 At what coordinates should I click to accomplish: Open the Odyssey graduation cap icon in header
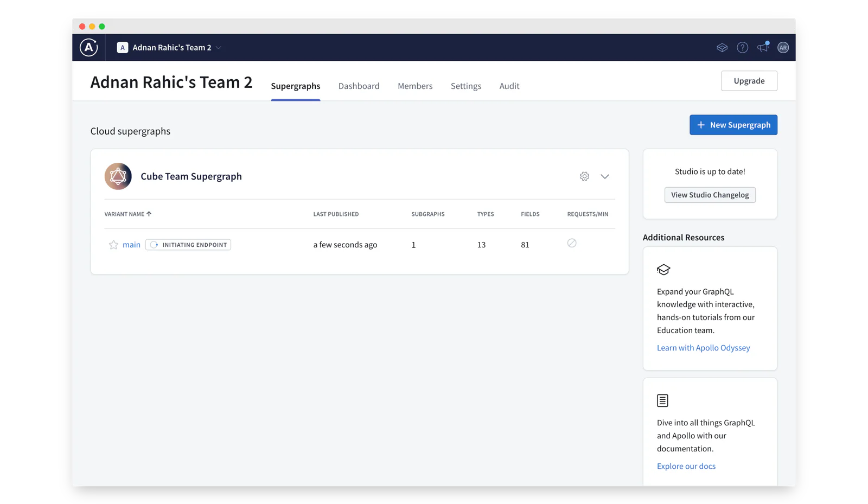pyautogui.click(x=722, y=48)
